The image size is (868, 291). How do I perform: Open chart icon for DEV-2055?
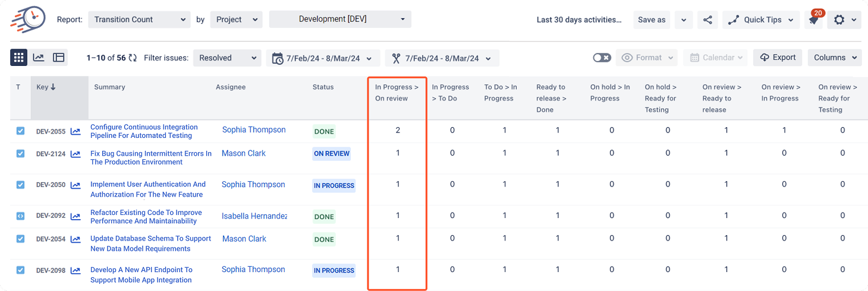pyautogui.click(x=76, y=131)
